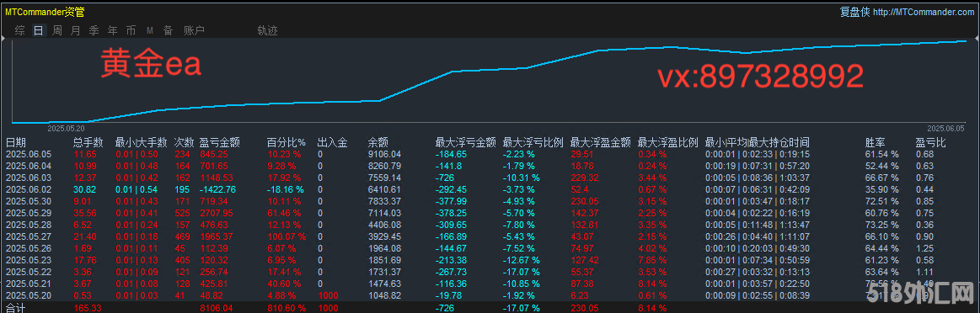Click the small triangle marker left of chart
980x313 pixels.
pyautogui.click(x=3, y=40)
